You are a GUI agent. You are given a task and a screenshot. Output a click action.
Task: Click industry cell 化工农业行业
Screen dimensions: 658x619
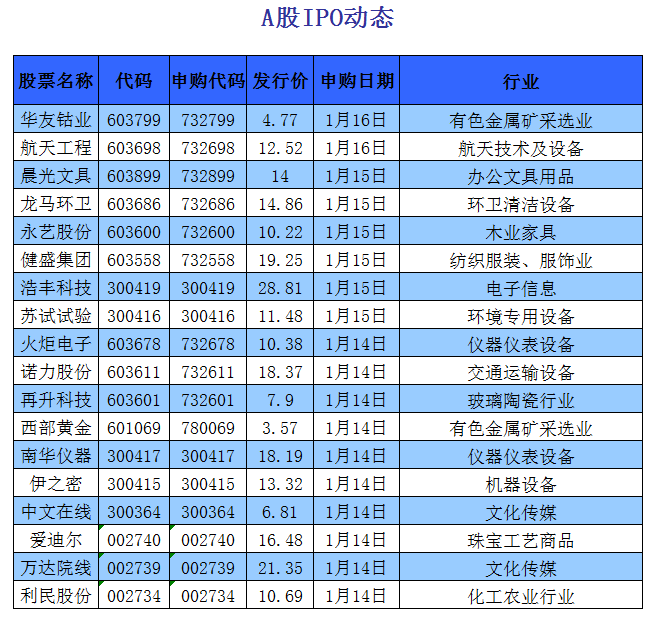[521, 597]
